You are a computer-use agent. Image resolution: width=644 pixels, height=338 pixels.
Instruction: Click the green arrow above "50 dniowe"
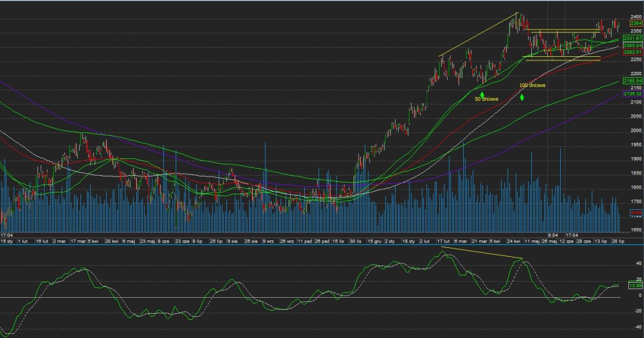[482, 94]
